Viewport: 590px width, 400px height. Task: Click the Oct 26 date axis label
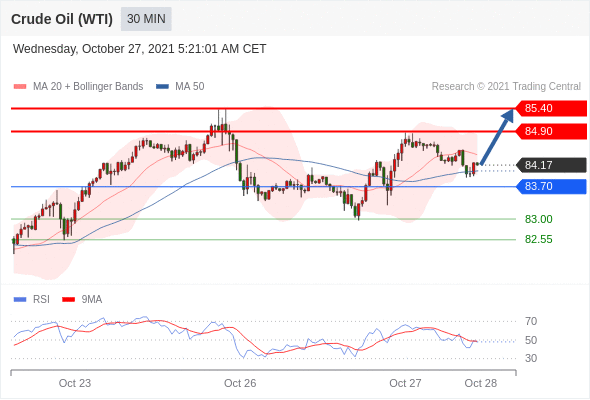[x=240, y=383]
